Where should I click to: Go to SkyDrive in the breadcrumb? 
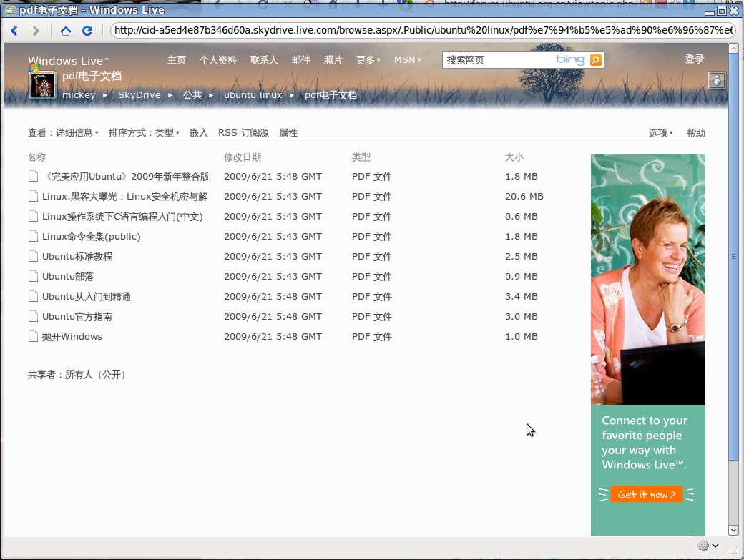pyautogui.click(x=139, y=95)
